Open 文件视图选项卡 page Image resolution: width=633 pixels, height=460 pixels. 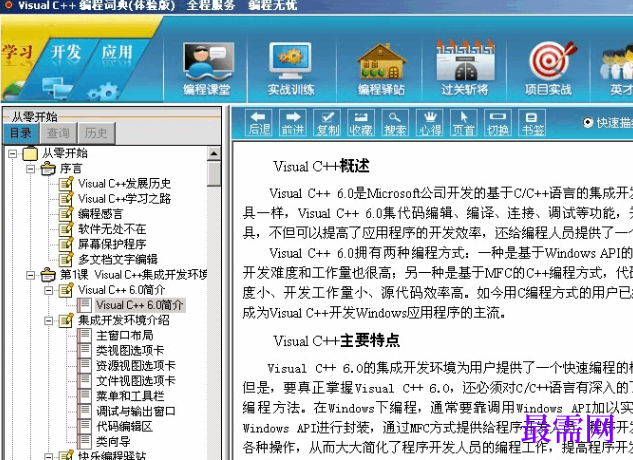(136, 381)
